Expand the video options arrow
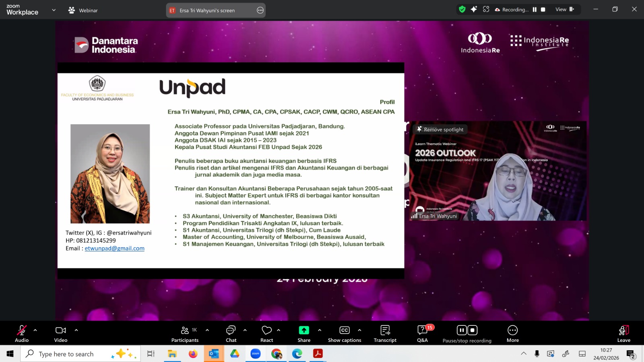644x362 pixels. click(x=76, y=330)
